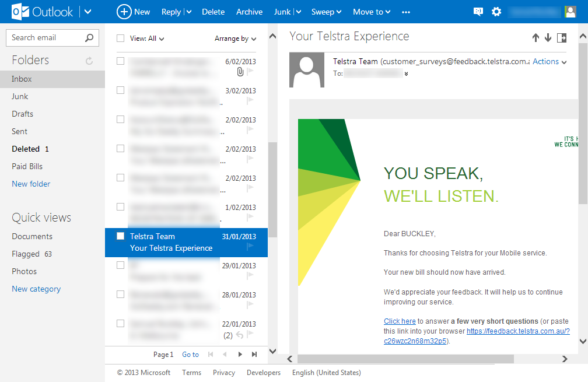Open the Outlook app switcher dropdown arrow
This screenshot has width=588, height=382.
[x=87, y=12]
